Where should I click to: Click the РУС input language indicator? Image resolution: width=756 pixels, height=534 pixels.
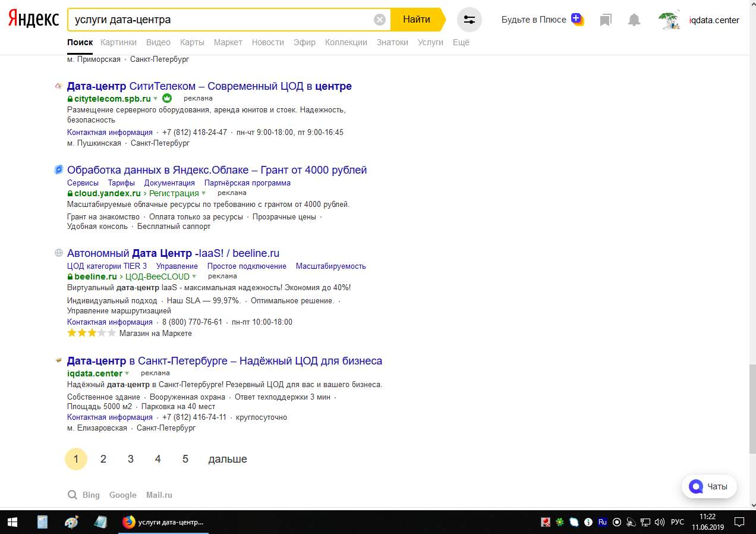[x=678, y=522]
